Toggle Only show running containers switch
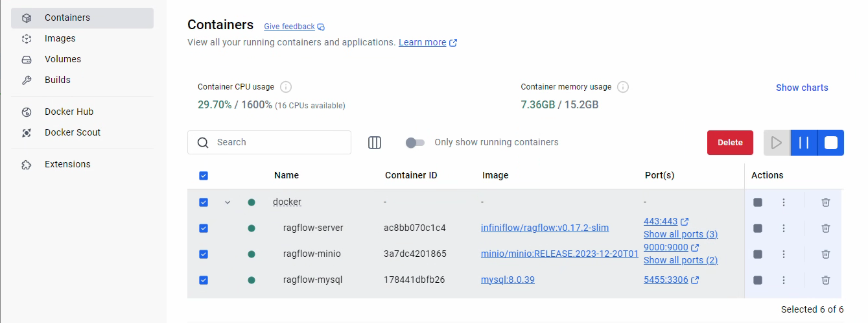868x323 pixels. click(x=415, y=143)
